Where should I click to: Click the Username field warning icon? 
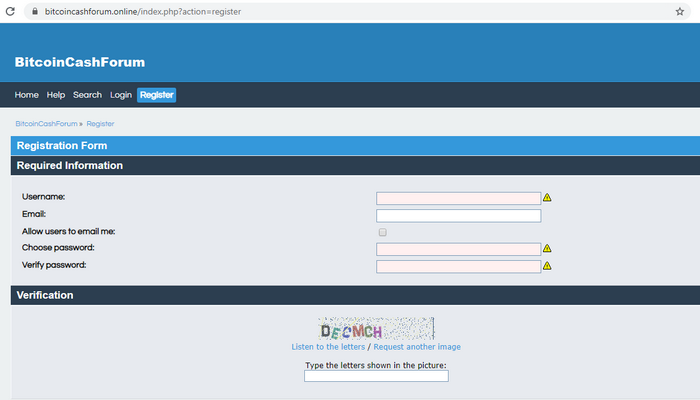547,197
